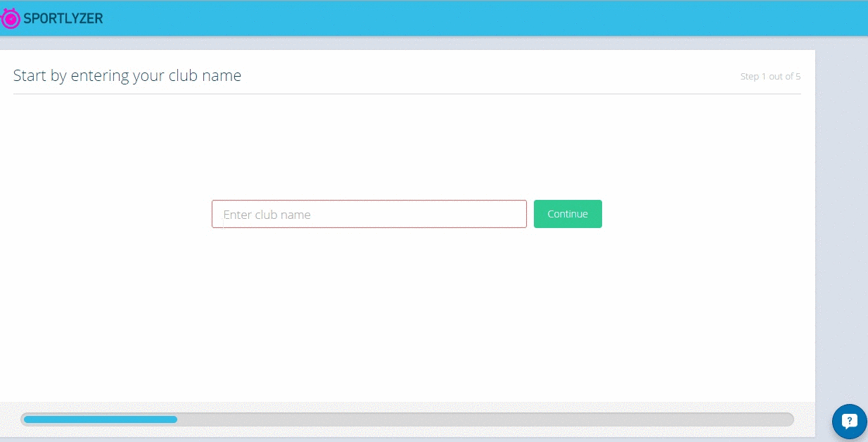Focus the Enter club name field
This screenshot has width=868, height=442.
[x=369, y=214]
